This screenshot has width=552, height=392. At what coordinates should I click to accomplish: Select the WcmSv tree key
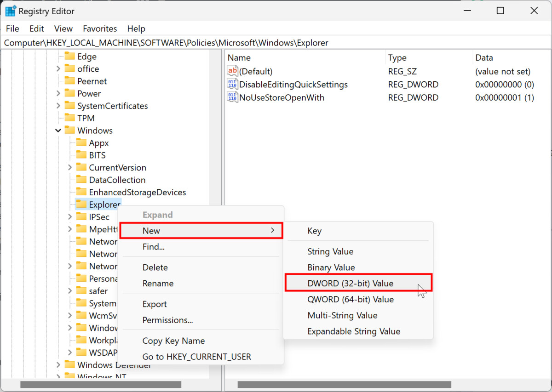103,315
